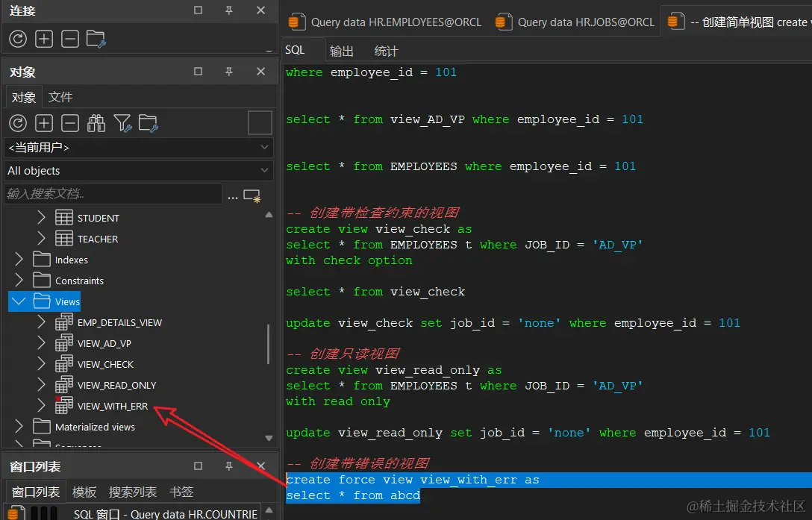Viewport: 812px width, 520px height.
Task: Expand VIEW_READ_ONLY node
Action: (42, 385)
